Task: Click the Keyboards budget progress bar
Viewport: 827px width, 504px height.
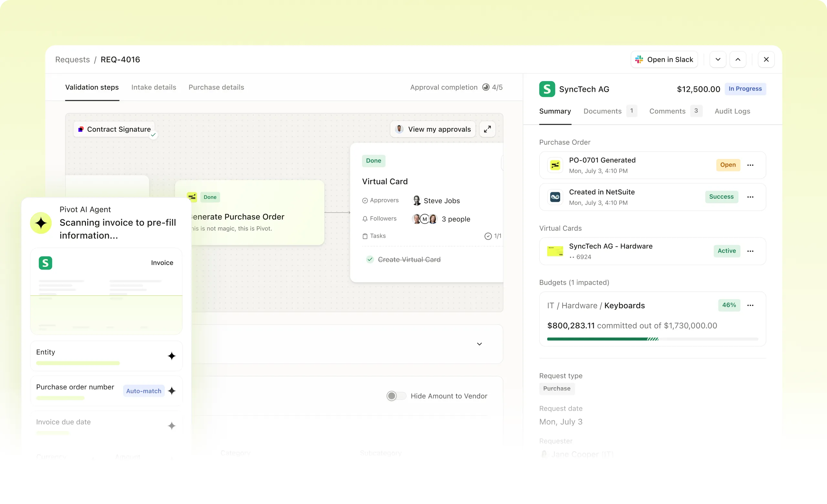Action: click(652, 339)
